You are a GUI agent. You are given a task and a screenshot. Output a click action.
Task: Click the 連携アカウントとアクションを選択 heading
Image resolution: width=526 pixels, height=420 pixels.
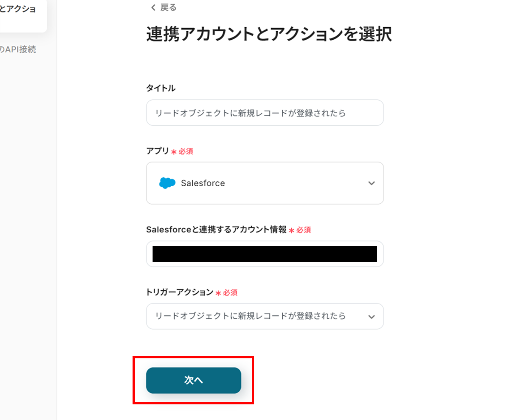[269, 34]
